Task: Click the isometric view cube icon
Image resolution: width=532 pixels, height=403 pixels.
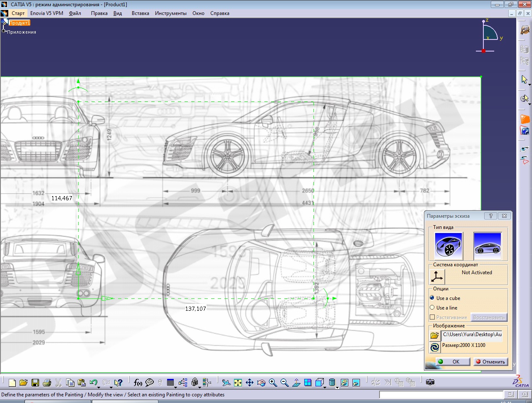Action: tap(319, 383)
